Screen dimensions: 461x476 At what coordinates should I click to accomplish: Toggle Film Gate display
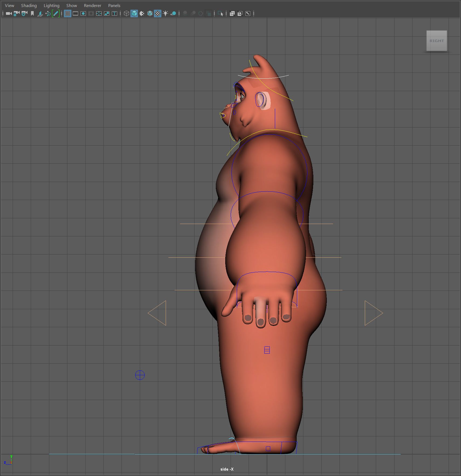(x=75, y=13)
